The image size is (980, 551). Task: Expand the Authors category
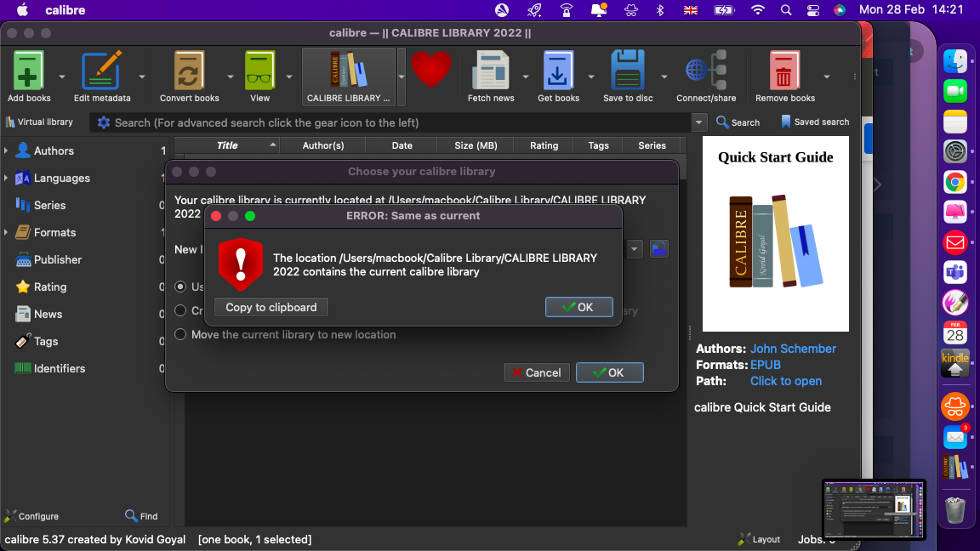(6, 151)
